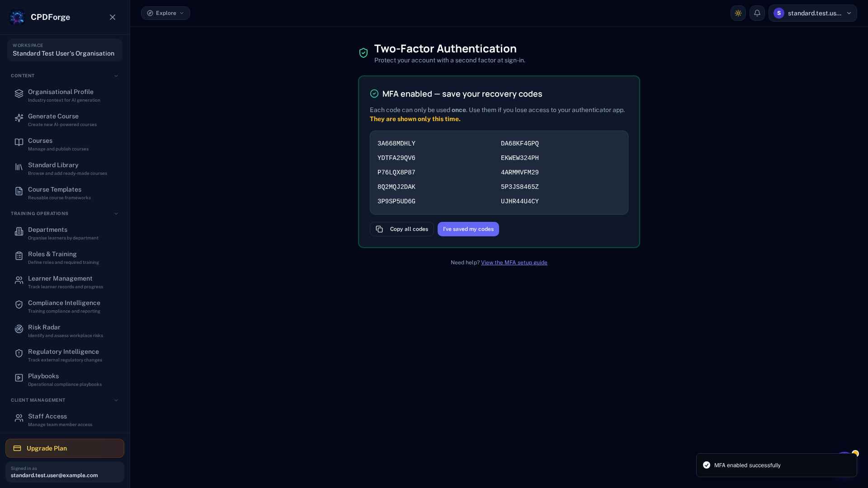This screenshot has height=488, width=868.
Task: Open the View the MFA setup guide link
Action: pos(514,263)
